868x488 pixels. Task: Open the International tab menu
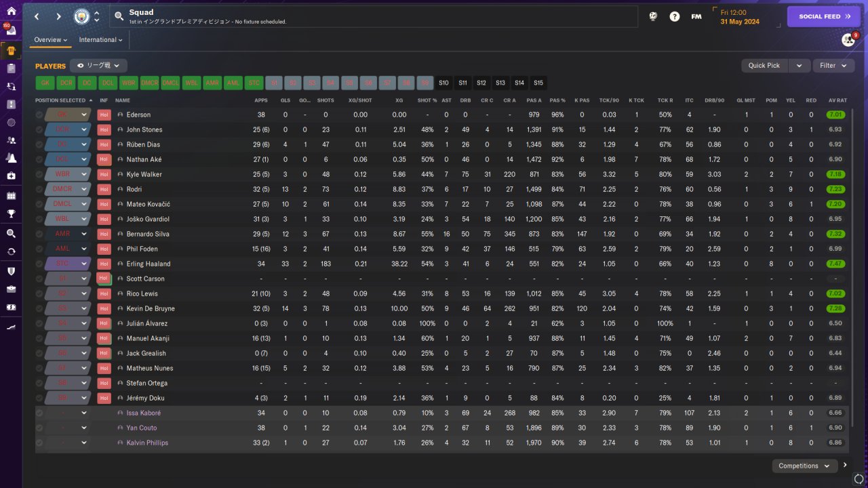point(100,40)
